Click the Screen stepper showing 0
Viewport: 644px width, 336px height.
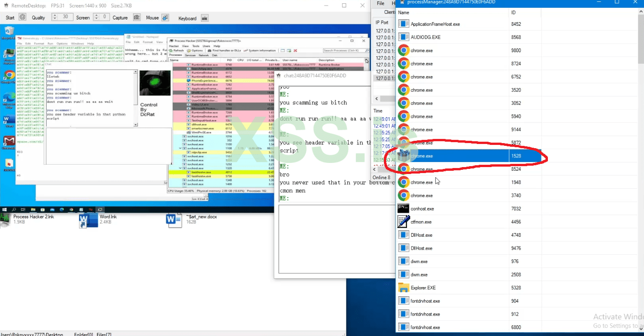click(x=102, y=17)
